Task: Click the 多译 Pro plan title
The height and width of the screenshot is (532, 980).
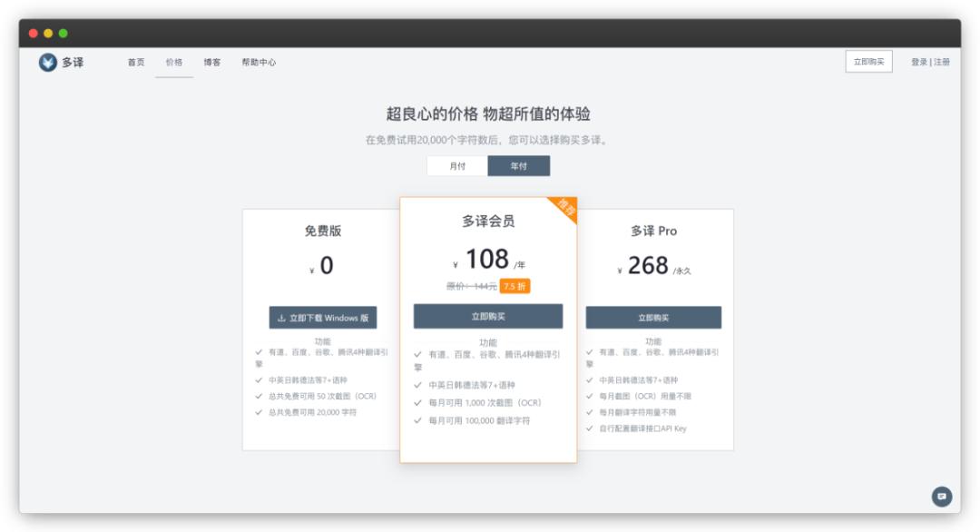Action: pos(653,231)
